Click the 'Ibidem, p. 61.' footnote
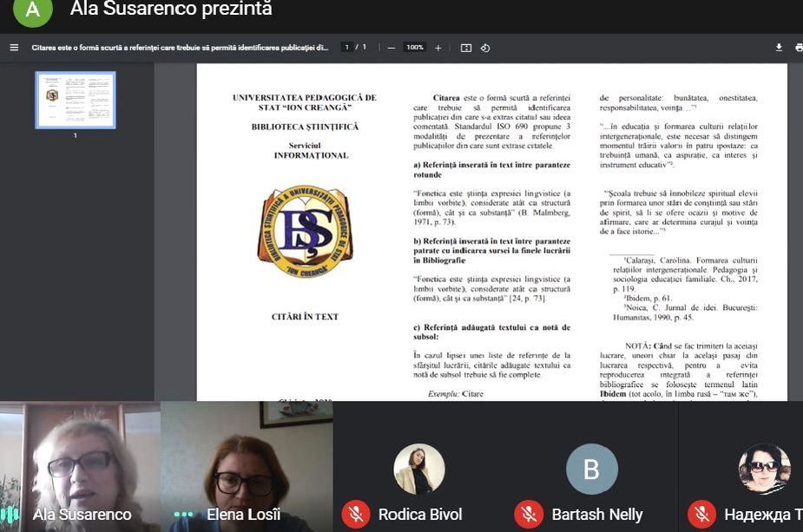Screen dimensions: 803x532 point(648,298)
